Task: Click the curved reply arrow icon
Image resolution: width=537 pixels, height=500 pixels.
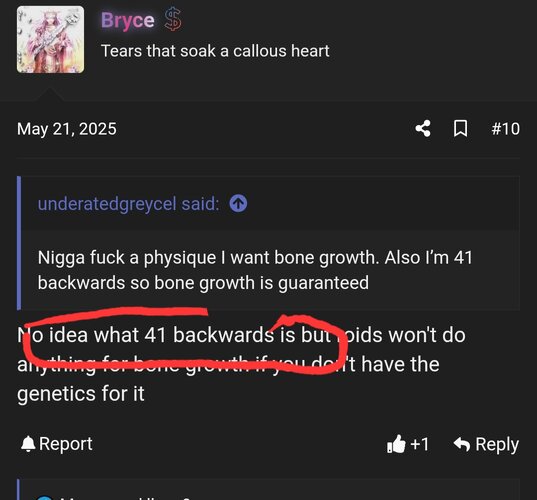Action: point(462,445)
